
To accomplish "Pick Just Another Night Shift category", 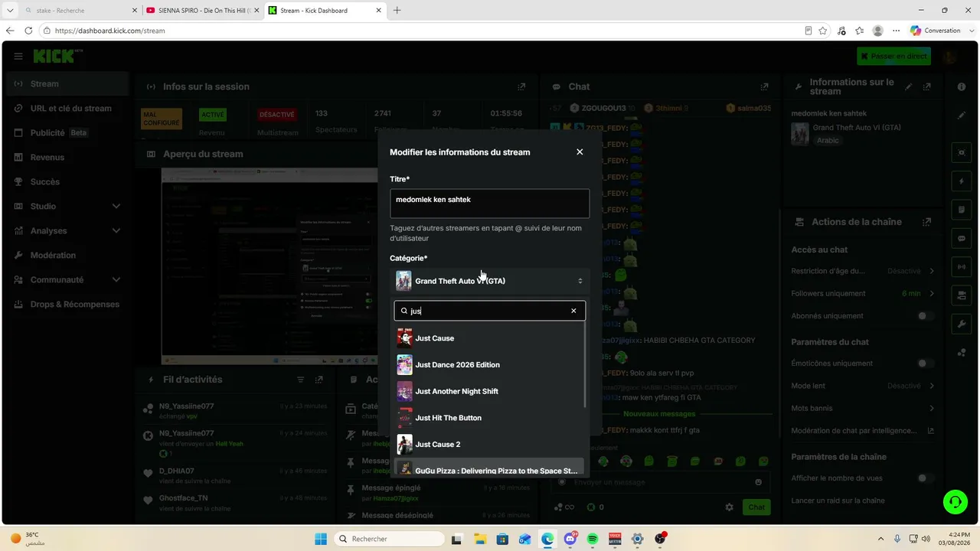I will tap(489, 391).
